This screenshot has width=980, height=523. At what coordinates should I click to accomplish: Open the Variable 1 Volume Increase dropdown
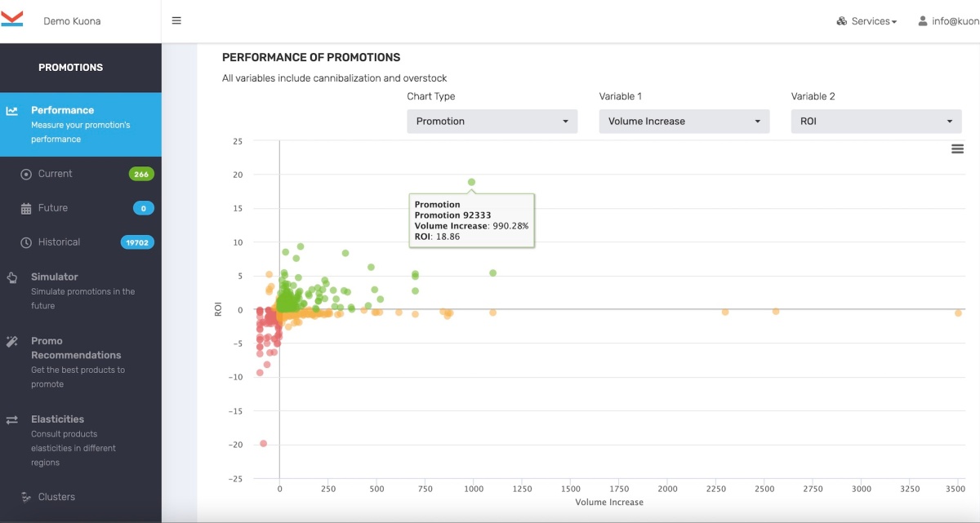[x=684, y=122]
